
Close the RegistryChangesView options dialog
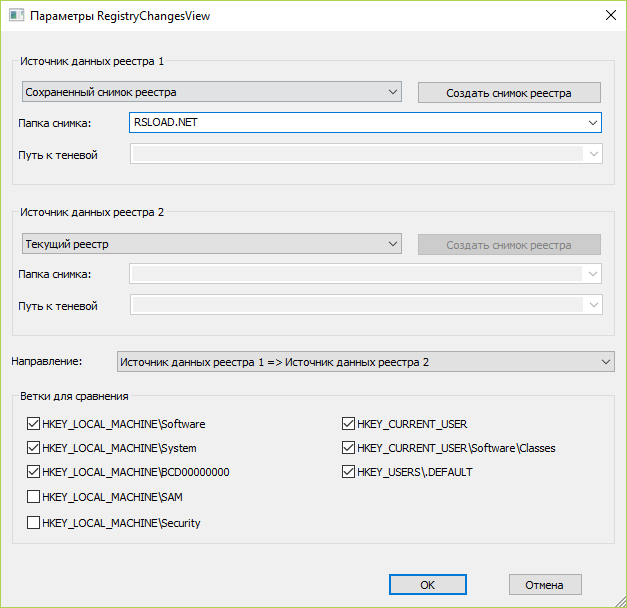(610, 16)
